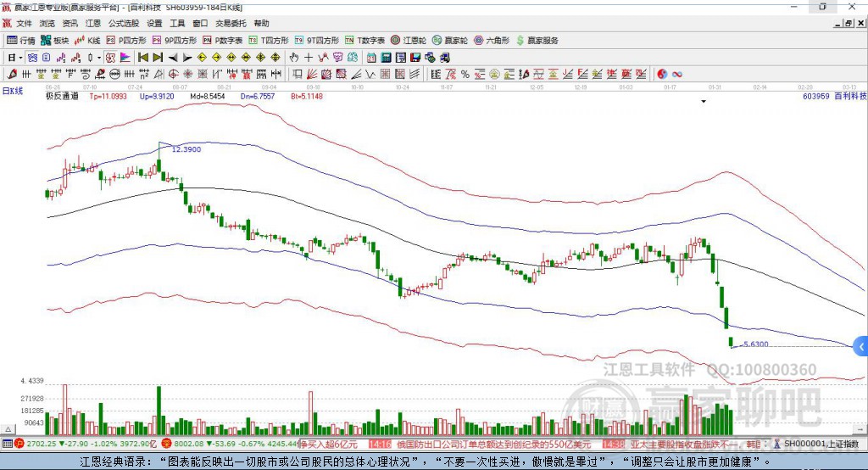The image size is (868, 470).
Task: Select the hand pan tool
Action: 293,57
